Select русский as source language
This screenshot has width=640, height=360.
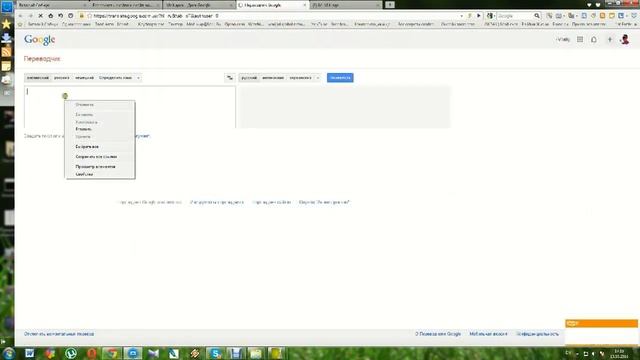tap(62, 78)
